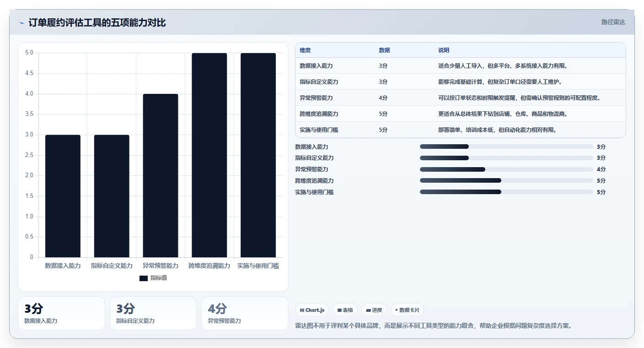Click the 路径雷达 label in the header

pos(613,22)
